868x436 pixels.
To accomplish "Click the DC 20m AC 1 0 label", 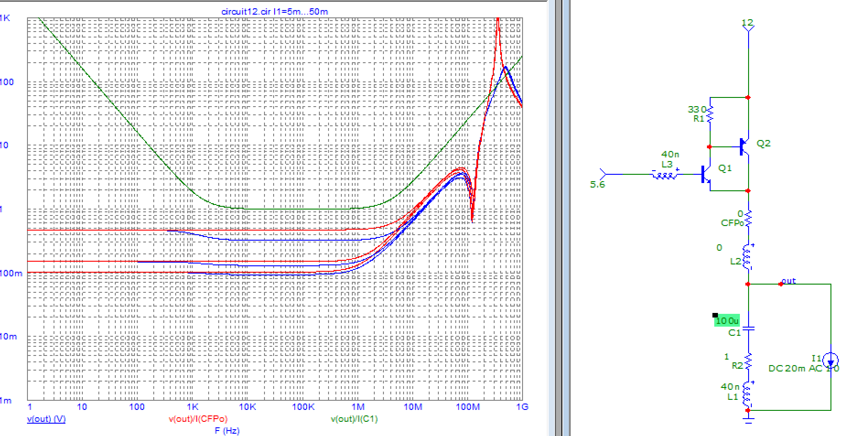I will pos(803,368).
